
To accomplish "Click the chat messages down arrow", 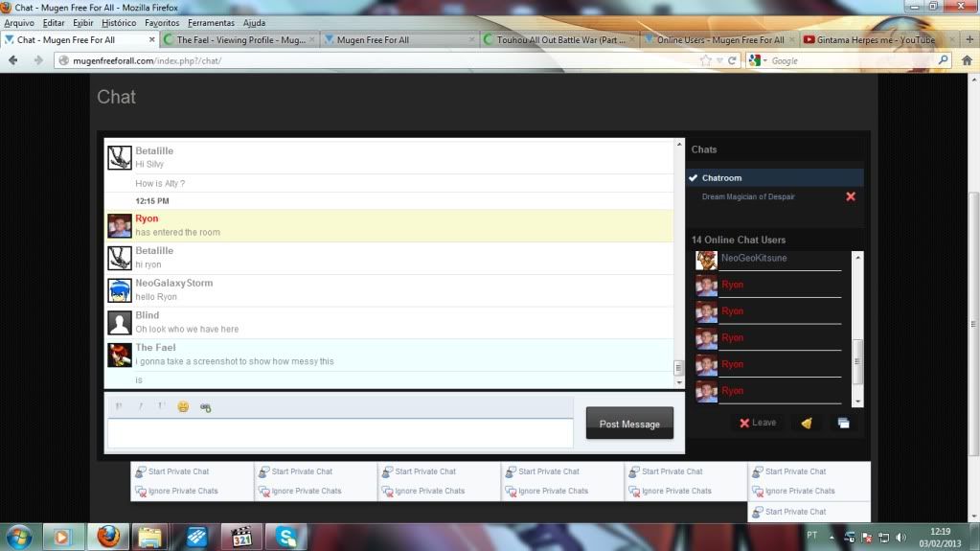I will tap(679, 382).
